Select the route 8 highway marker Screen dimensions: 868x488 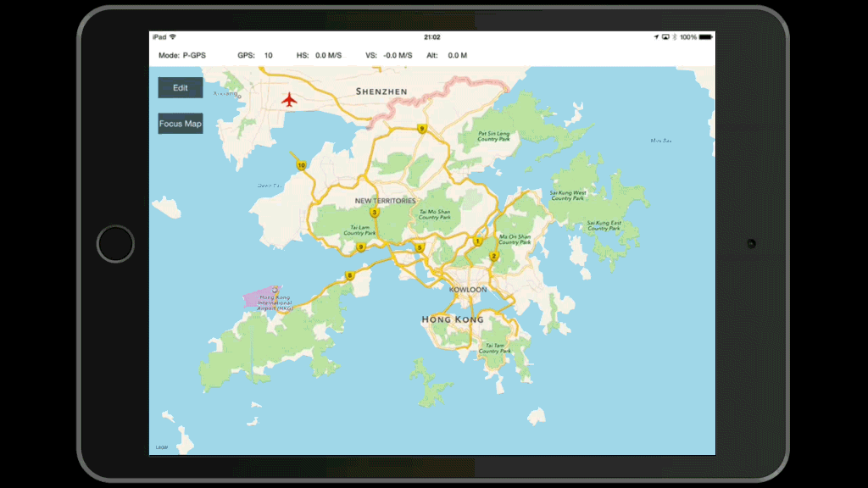click(x=349, y=275)
